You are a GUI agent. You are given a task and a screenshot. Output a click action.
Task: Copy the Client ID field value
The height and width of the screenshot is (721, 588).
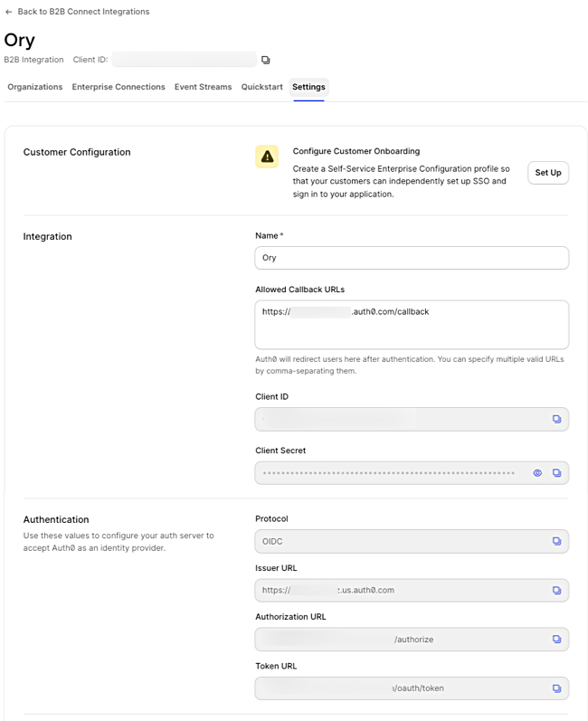(x=556, y=419)
